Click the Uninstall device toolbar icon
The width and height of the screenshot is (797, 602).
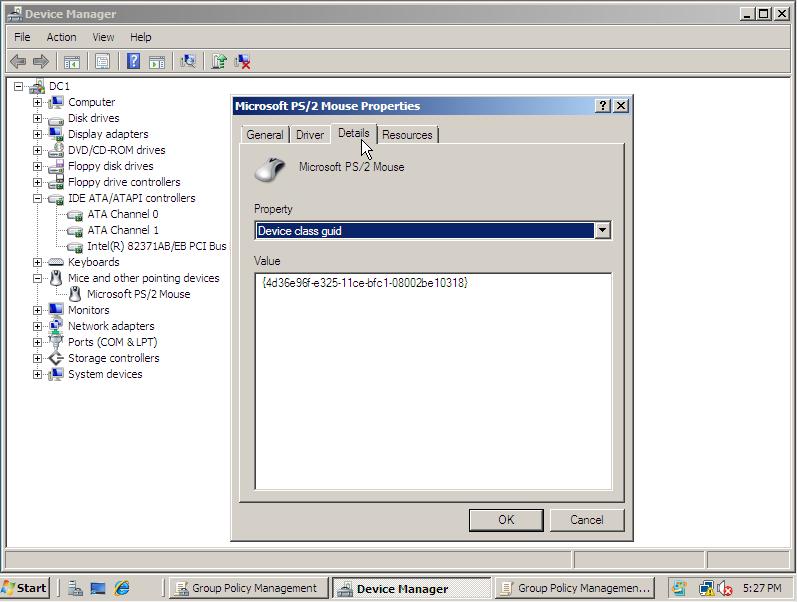click(242, 62)
